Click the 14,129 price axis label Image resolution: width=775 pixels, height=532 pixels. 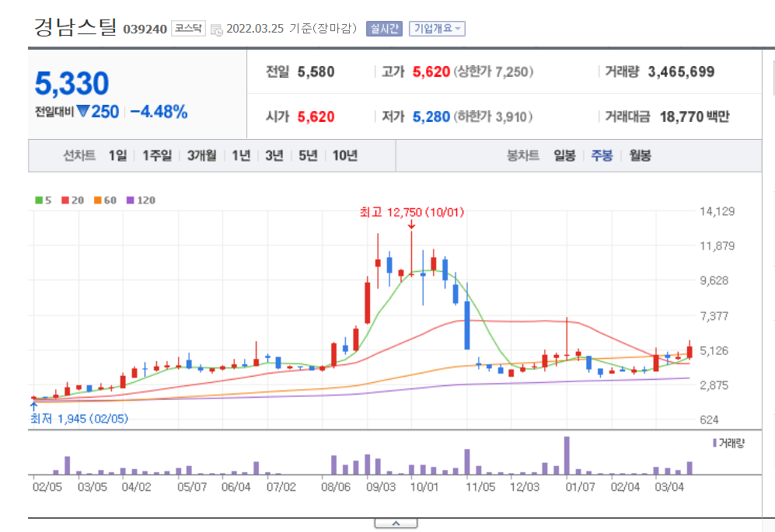click(x=717, y=212)
